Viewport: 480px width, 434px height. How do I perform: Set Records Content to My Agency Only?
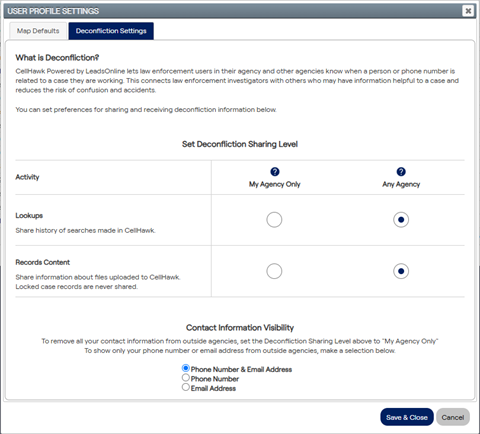point(274,271)
